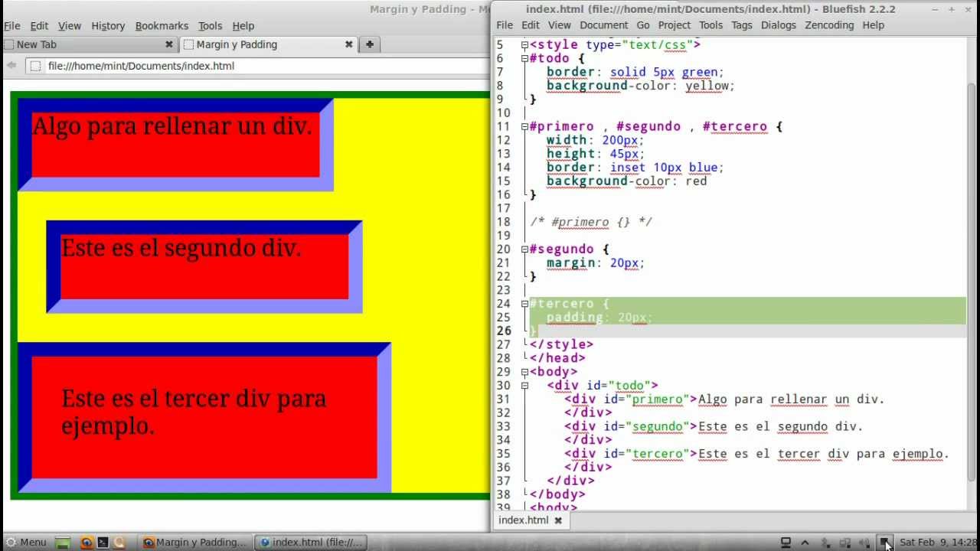980x551 pixels.
Task: Switch to Margin y Padding taskbar window
Action: (195, 542)
